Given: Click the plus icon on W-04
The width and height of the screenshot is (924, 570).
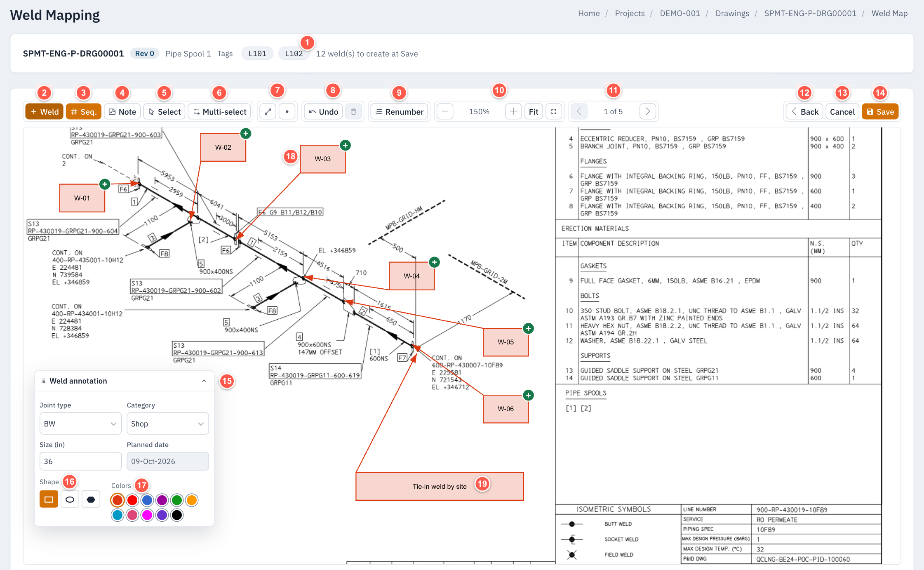Looking at the screenshot, I should [434, 262].
